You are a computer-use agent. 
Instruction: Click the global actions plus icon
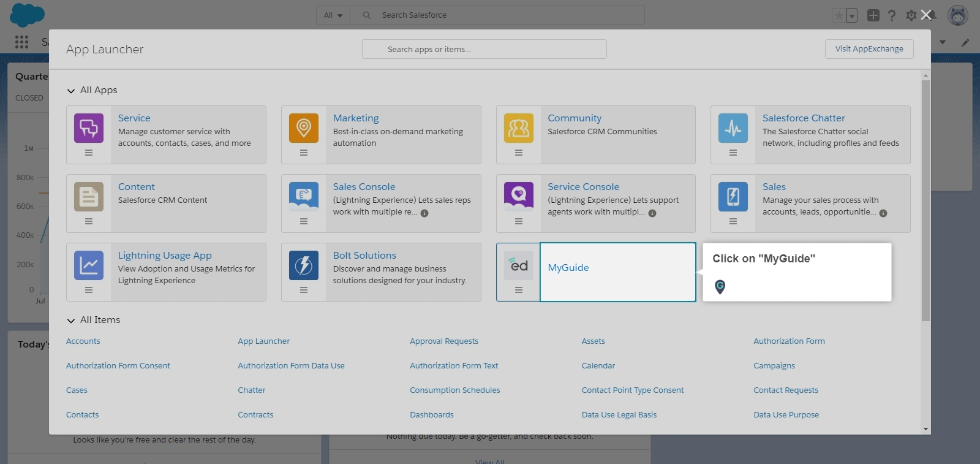click(x=873, y=15)
